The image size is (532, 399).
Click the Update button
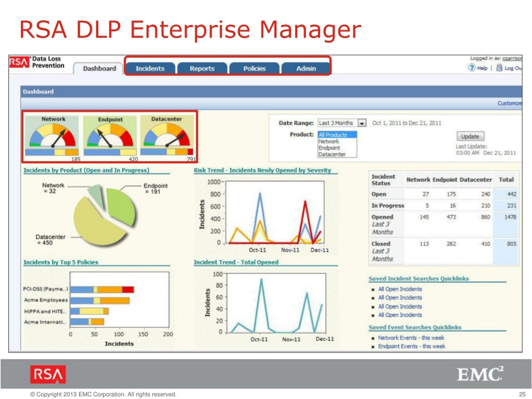(470, 136)
